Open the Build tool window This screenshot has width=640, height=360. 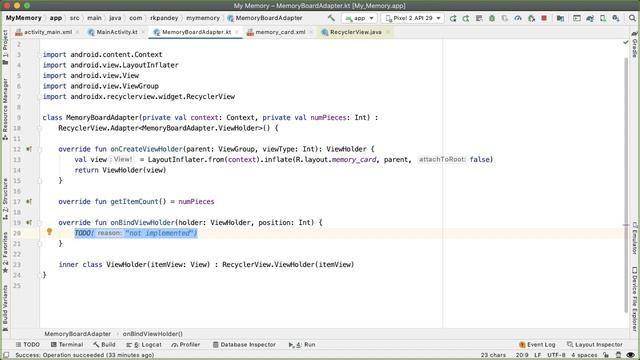pos(104,344)
